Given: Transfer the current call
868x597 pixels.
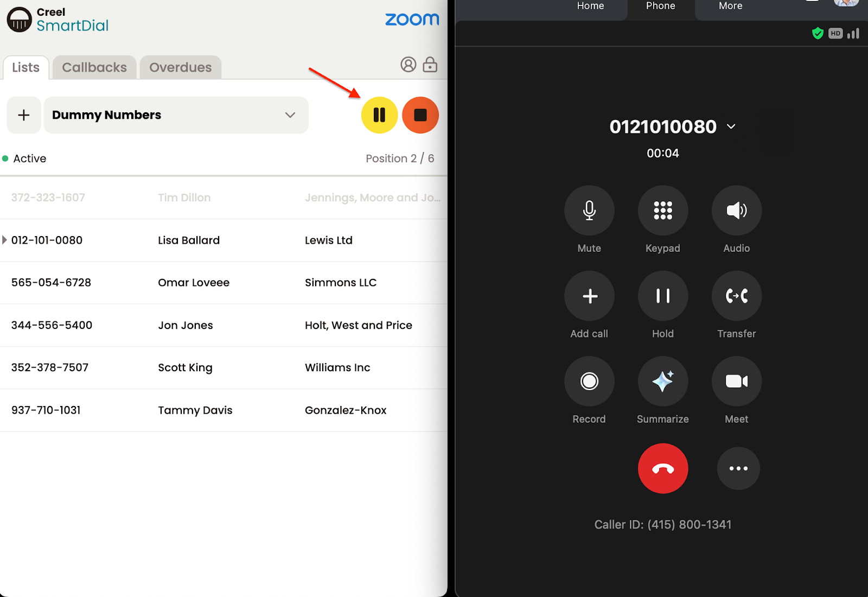Looking at the screenshot, I should click(x=737, y=296).
